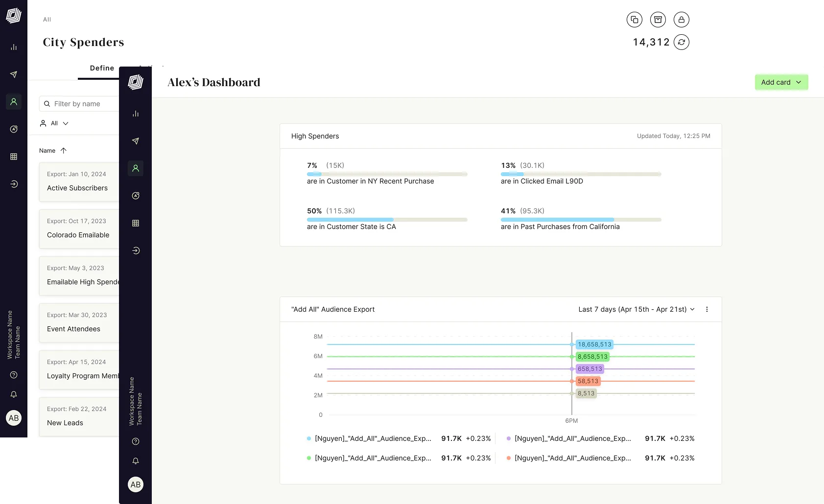This screenshot has width=824, height=504.
Task: Open notifications bell in Dashboard sidebar
Action: click(136, 461)
